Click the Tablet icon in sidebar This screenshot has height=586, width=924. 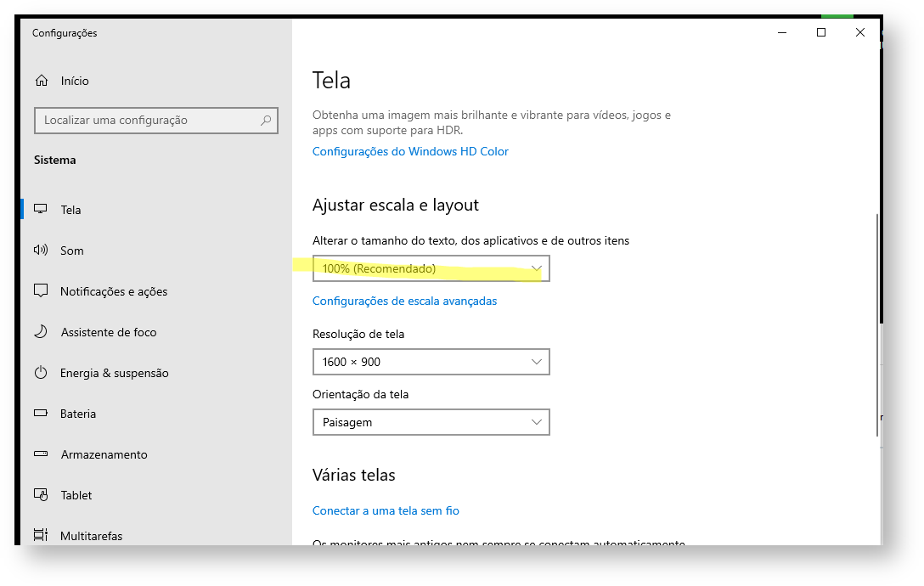click(41, 495)
